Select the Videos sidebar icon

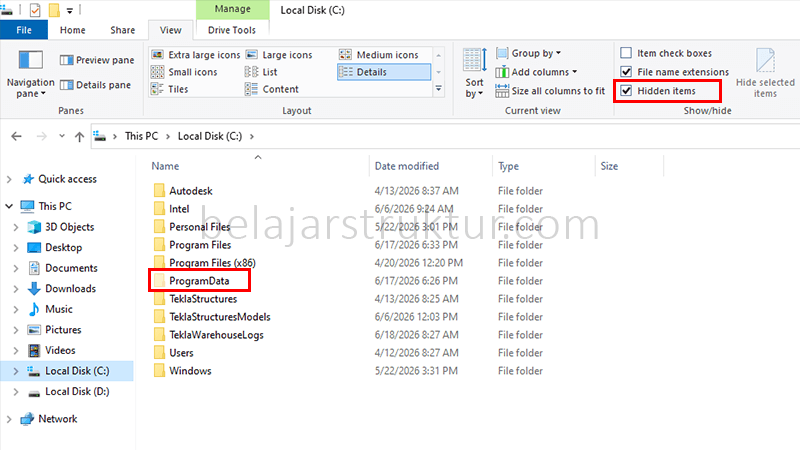(x=34, y=351)
